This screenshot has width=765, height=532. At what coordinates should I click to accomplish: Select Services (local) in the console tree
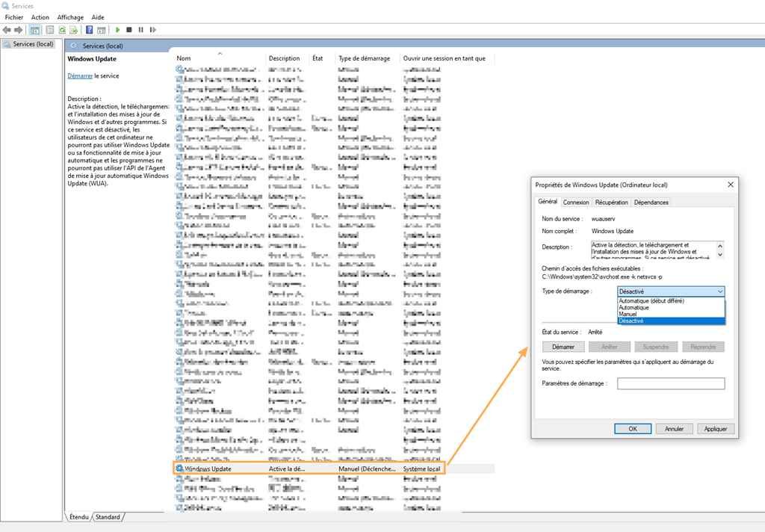(33, 44)
